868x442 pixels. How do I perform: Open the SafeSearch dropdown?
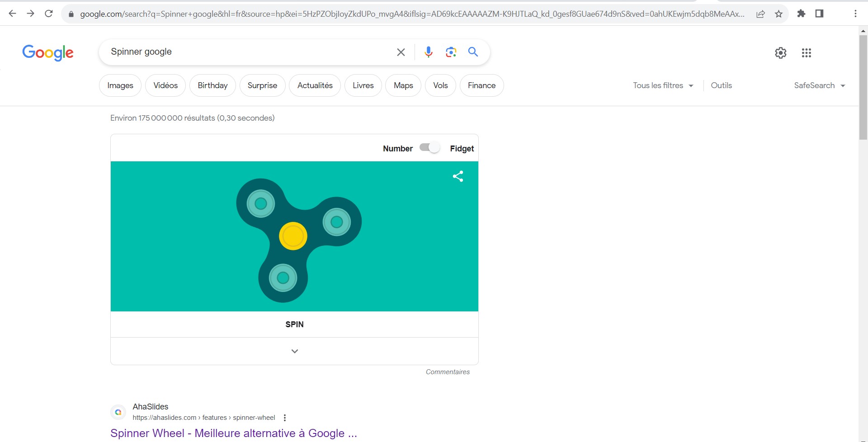click(819, 85)
